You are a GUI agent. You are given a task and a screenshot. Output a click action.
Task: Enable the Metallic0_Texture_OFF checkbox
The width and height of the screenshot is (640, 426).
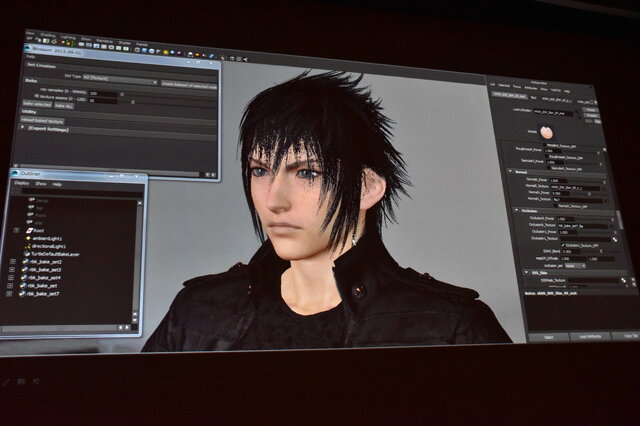544,145
